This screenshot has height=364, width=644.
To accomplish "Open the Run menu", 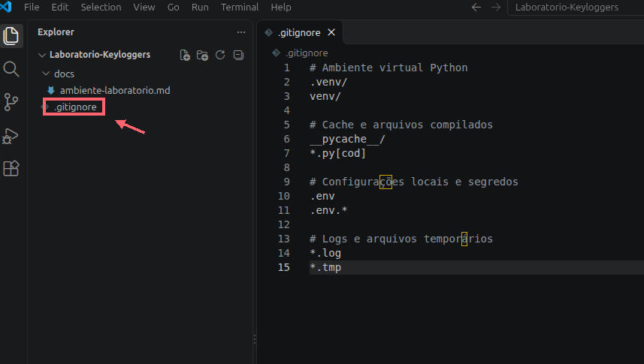I will [x=200, y=7].
